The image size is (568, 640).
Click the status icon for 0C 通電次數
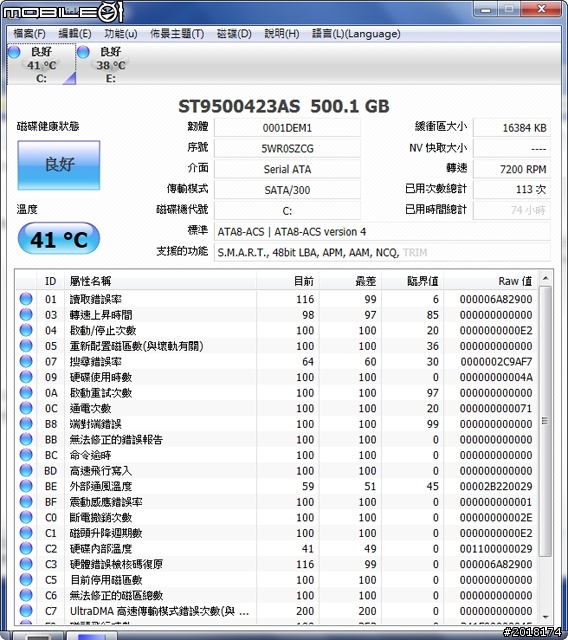26,408
